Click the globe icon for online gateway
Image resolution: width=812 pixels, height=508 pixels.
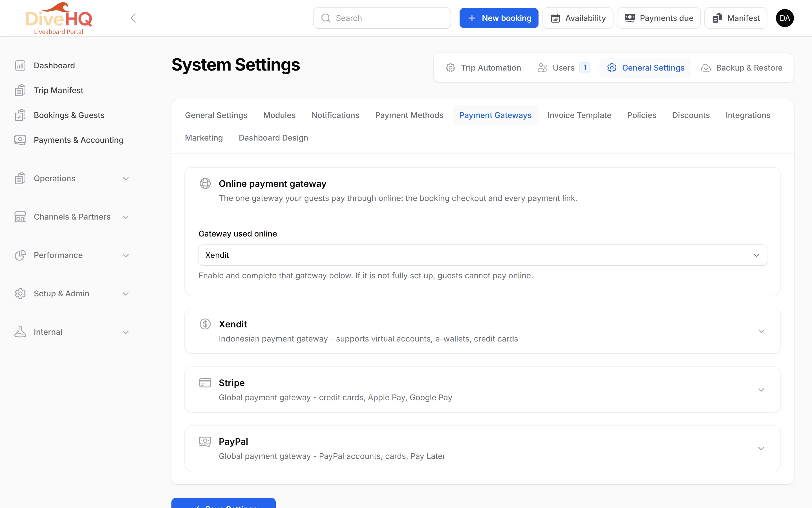click(205, 183)
